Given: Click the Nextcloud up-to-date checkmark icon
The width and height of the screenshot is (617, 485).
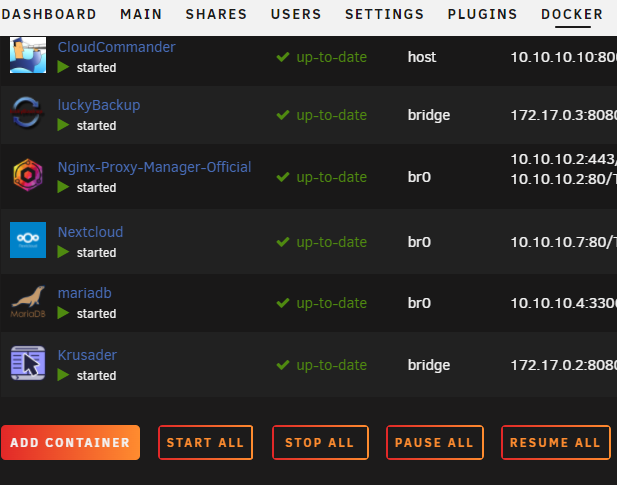Looking at the screenshot, I should click(x=283, y=242).
